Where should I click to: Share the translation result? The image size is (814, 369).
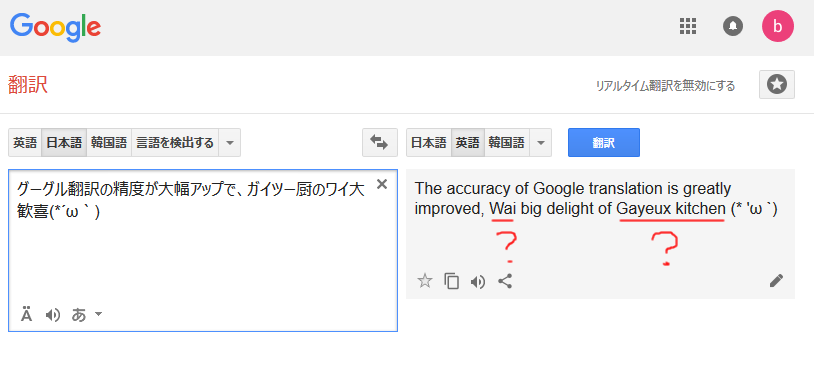(x=505, y=281)
